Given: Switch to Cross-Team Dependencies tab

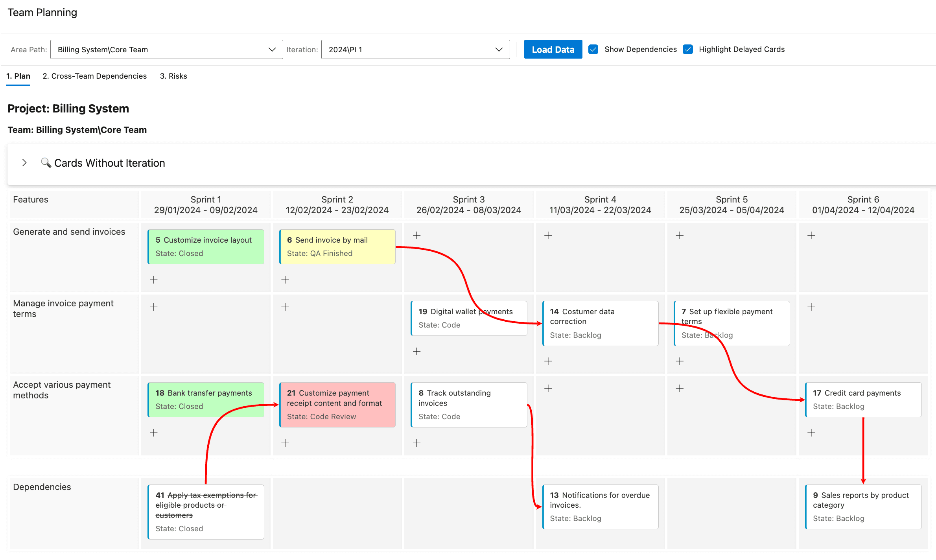Looking at the screenshot, I should (95, 76).
